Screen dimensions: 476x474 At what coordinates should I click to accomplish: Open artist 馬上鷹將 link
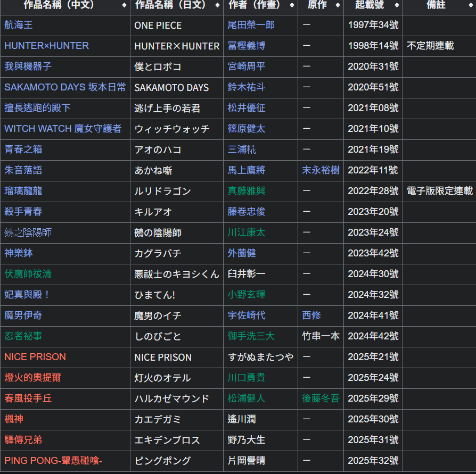coord(247,170)
